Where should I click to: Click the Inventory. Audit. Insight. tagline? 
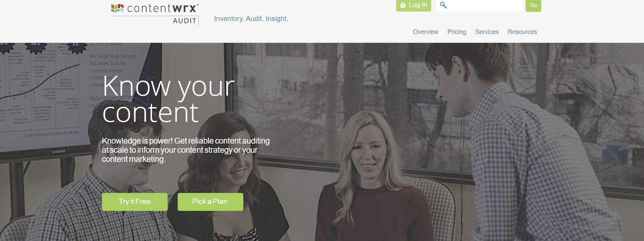[x=251, y=19]
